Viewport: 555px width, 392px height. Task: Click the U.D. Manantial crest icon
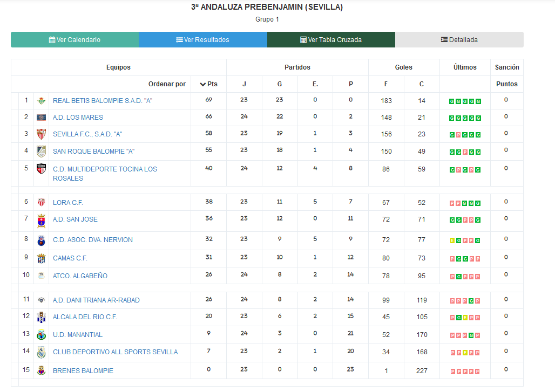[x=42, y=334]
